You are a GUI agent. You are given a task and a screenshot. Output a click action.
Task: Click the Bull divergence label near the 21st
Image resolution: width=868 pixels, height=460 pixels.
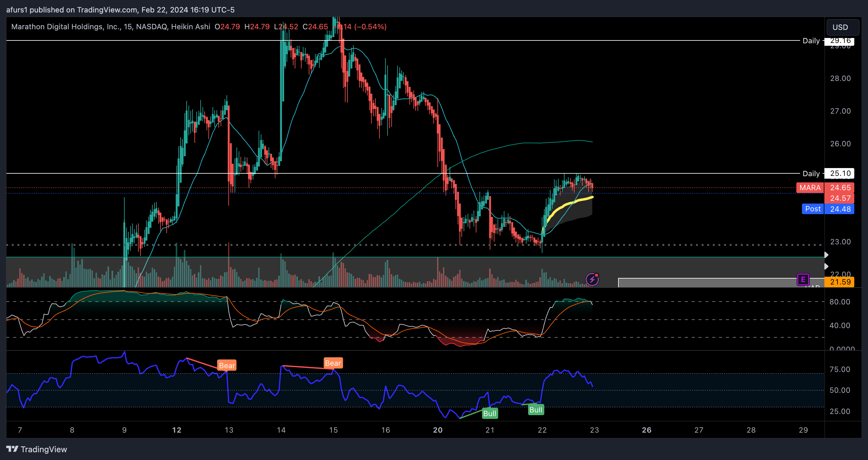tap(489, 413)
